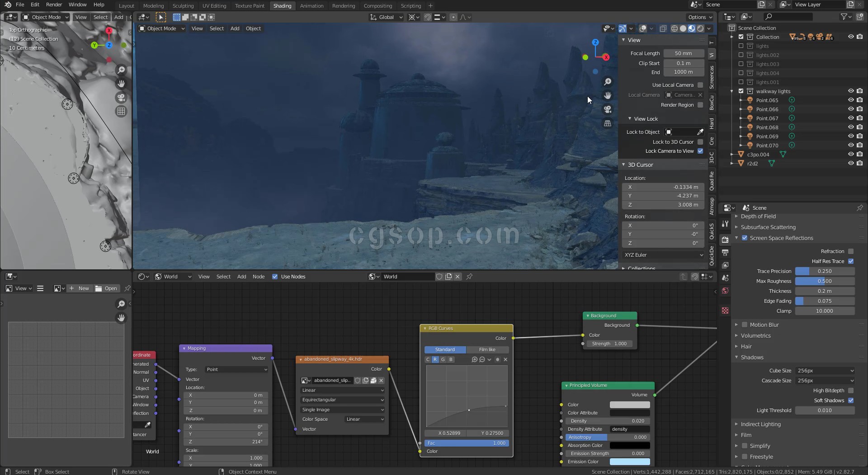Select the Standard tone button in RGB Curves
The width and height of the screenshot is (868, 475).
point(445,350)
